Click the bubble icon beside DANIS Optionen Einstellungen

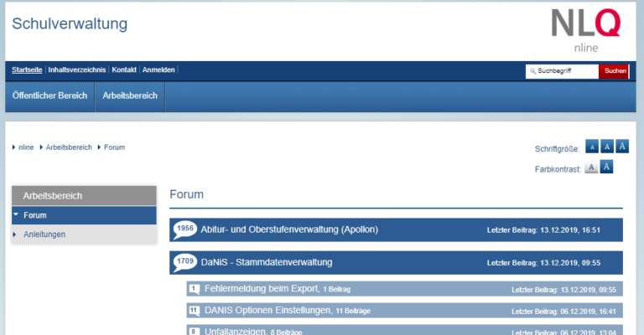click(194, 310)
